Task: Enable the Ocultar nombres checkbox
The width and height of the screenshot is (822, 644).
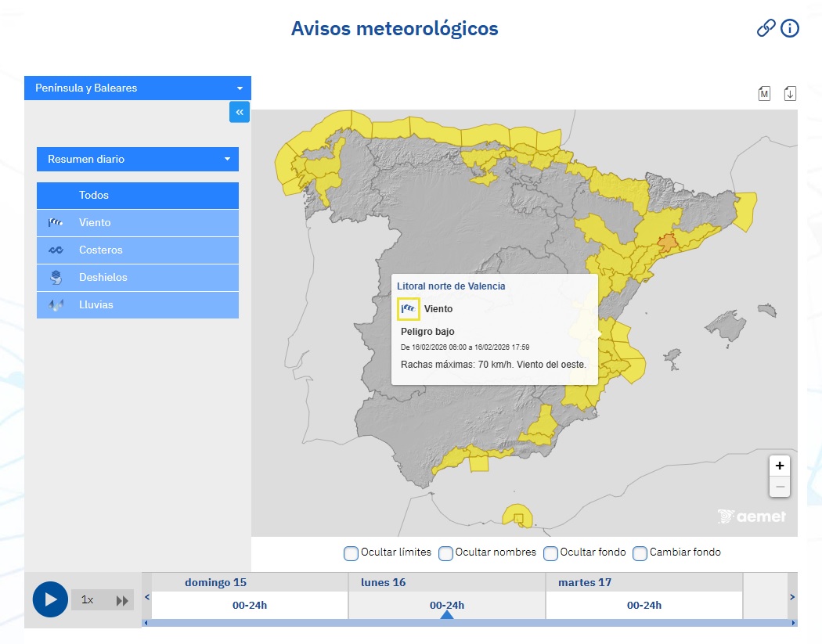Action: click(446, 552)
